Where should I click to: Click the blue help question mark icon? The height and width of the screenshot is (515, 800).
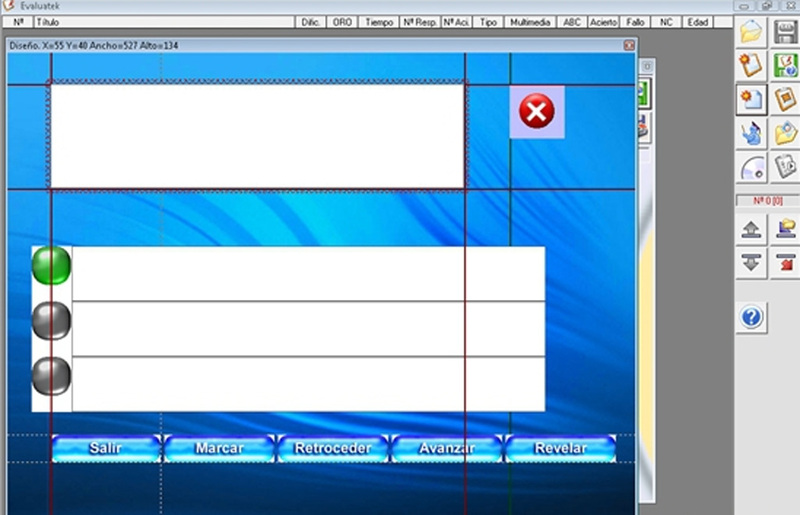click(752, 318)
